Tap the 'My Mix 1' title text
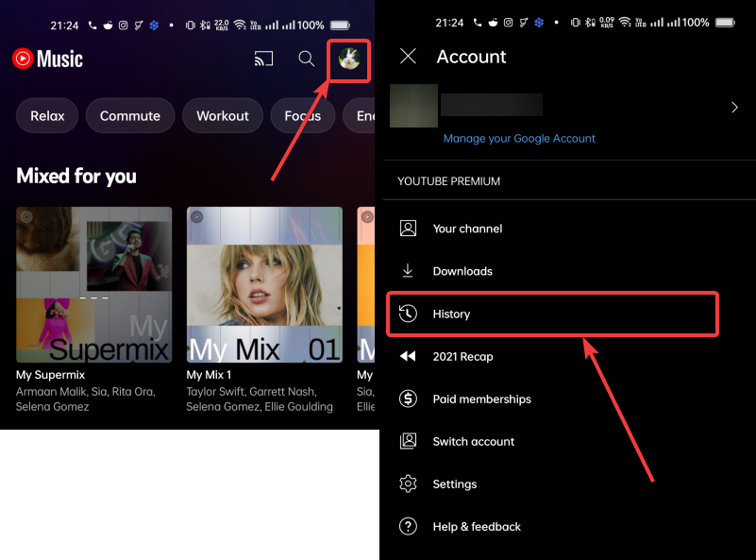 pos(209,375)
